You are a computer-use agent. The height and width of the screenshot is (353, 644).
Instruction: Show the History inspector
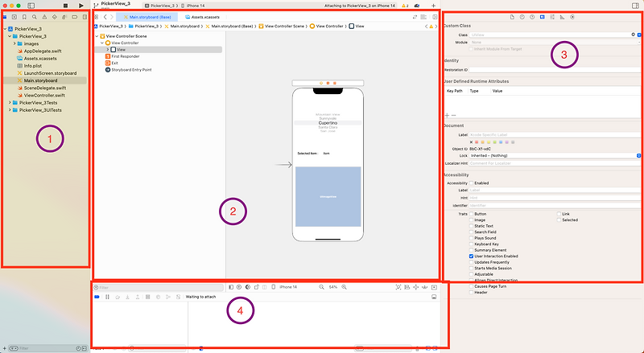click(522, 17)
